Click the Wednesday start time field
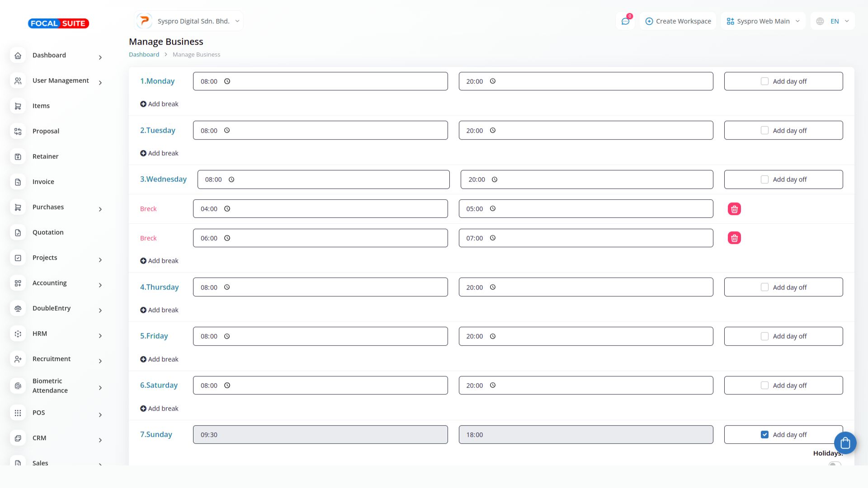Image resolution: width=868 pixels, height=488 pixels. [323, 179]
